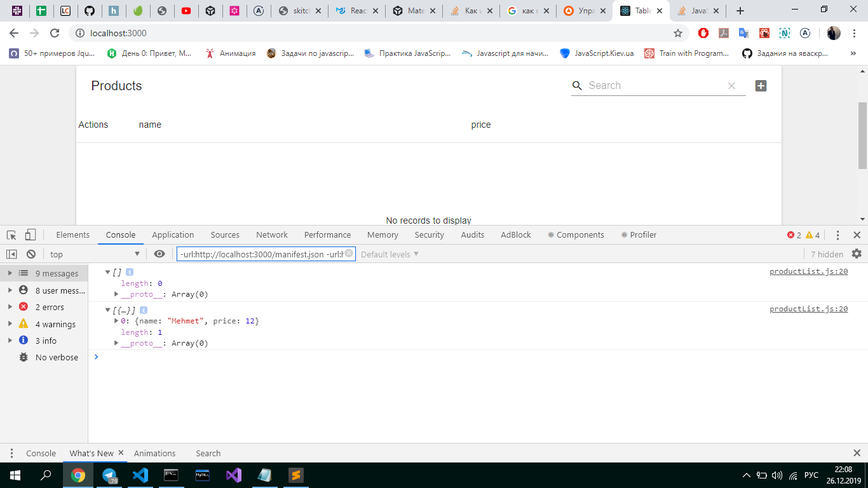Screen dimensions: 868x488
Task: Reload the localhost page
Action: click(55, 33)
